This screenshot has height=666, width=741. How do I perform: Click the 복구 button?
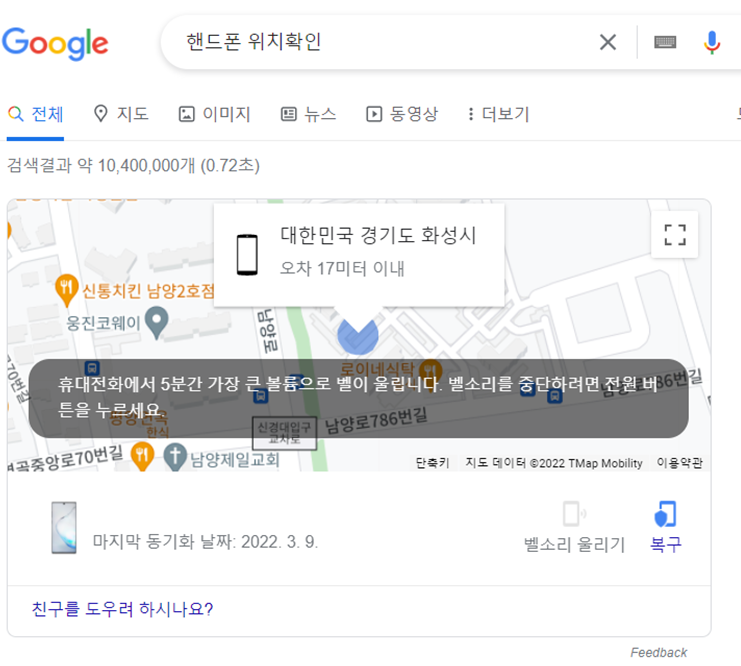(666, 528)
